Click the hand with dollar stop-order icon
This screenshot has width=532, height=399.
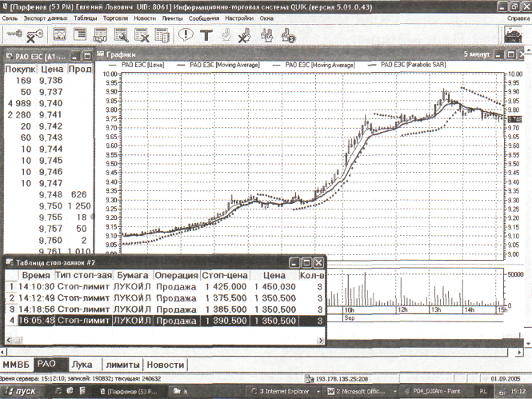(288, 35)
